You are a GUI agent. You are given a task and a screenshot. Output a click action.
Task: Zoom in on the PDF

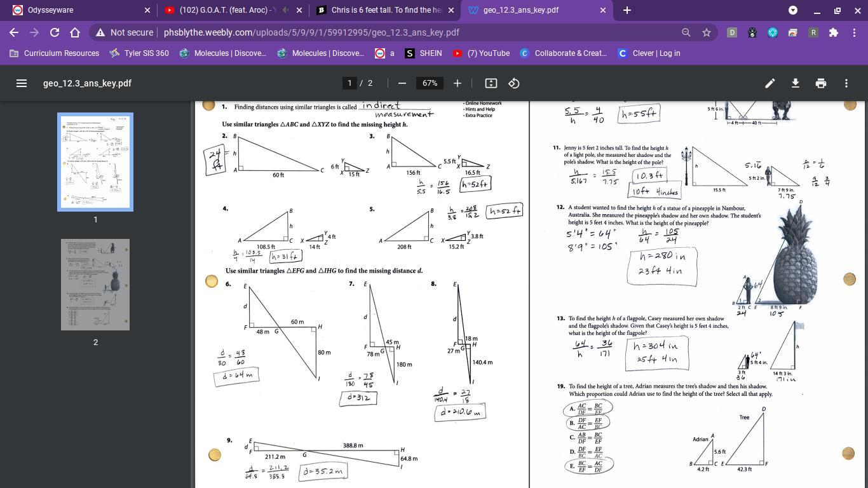coord(458,83)
